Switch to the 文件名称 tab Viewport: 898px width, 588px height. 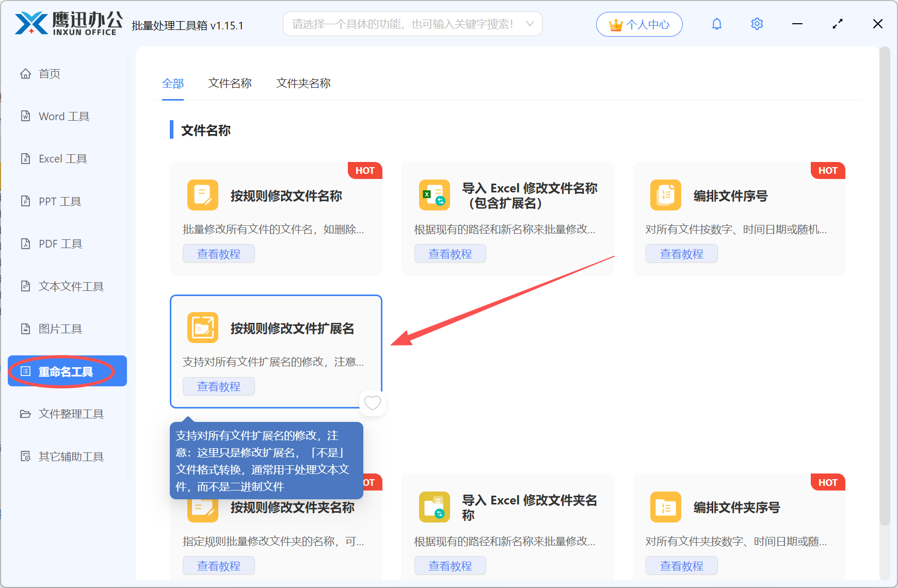click(230, 83)
